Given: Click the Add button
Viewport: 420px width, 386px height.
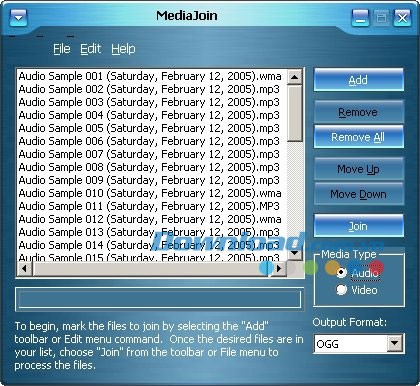Looking at the screenshot, I should point(359,80).
